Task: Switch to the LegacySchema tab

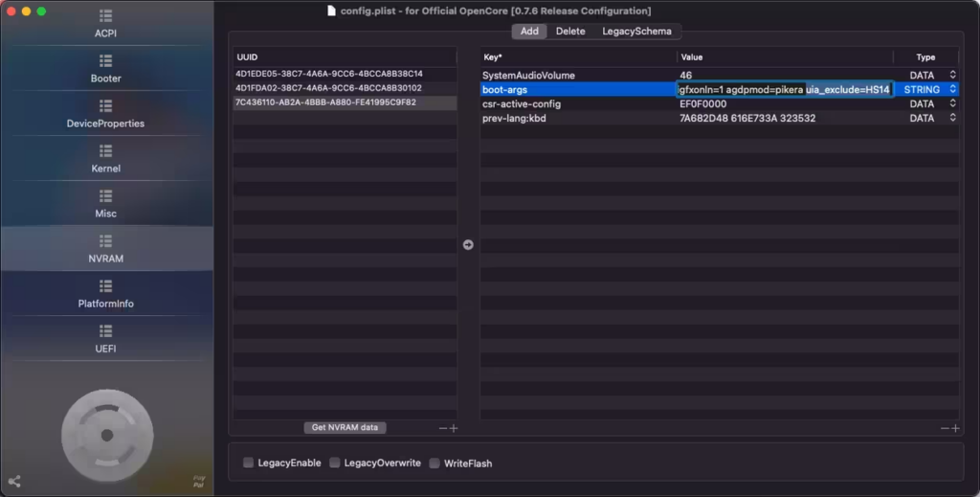Action: [636, 32]
